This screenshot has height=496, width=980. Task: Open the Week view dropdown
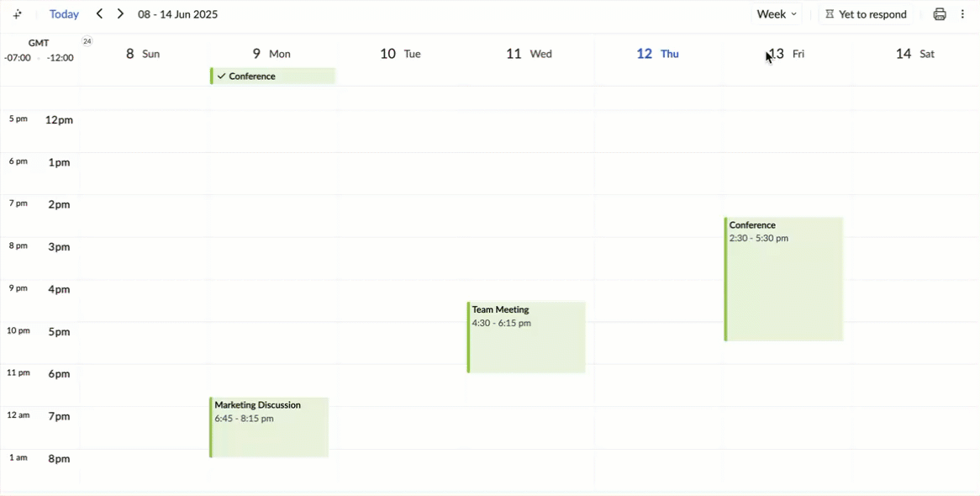point(777,14)
